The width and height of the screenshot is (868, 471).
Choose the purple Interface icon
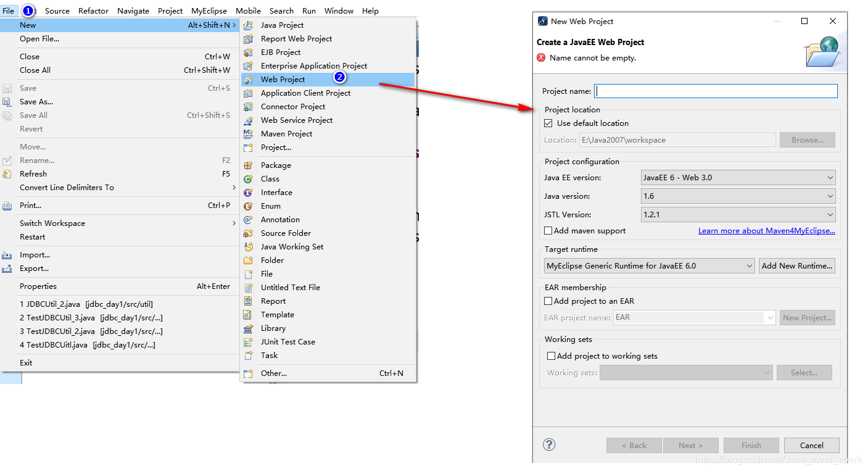tap(248, 193)
